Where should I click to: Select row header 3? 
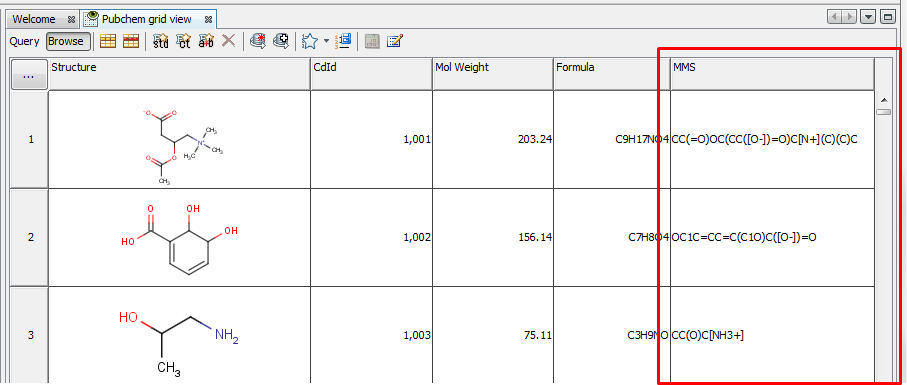(30, 335)
